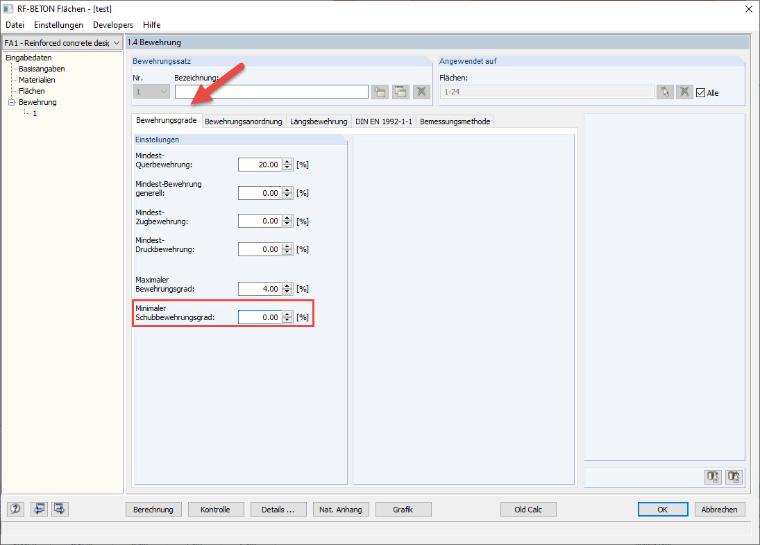Switch to the Längsbewehrung tab
The height and width of the screenshot is (545, 760).
point(318,121)
